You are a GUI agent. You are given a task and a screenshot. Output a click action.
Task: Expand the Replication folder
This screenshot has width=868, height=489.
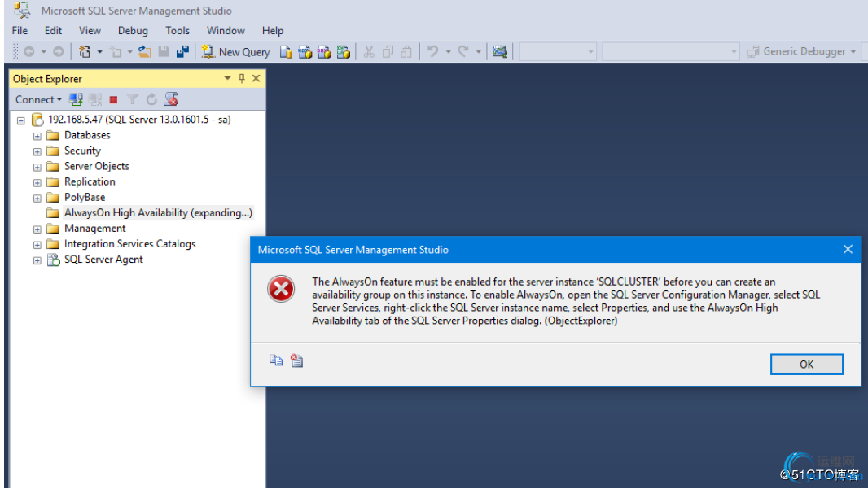pos(37,182)
